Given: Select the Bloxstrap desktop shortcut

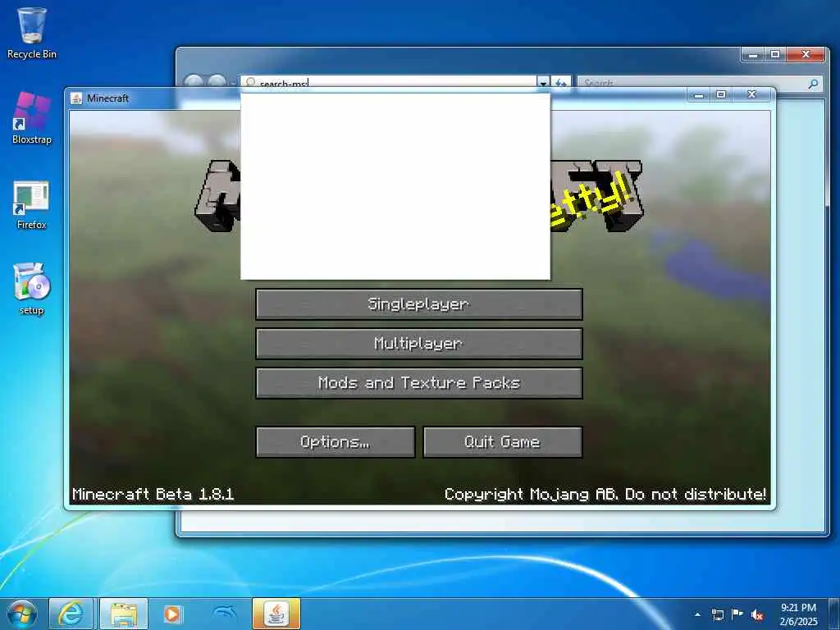Looking at the screenshot, I should (32, 118).
